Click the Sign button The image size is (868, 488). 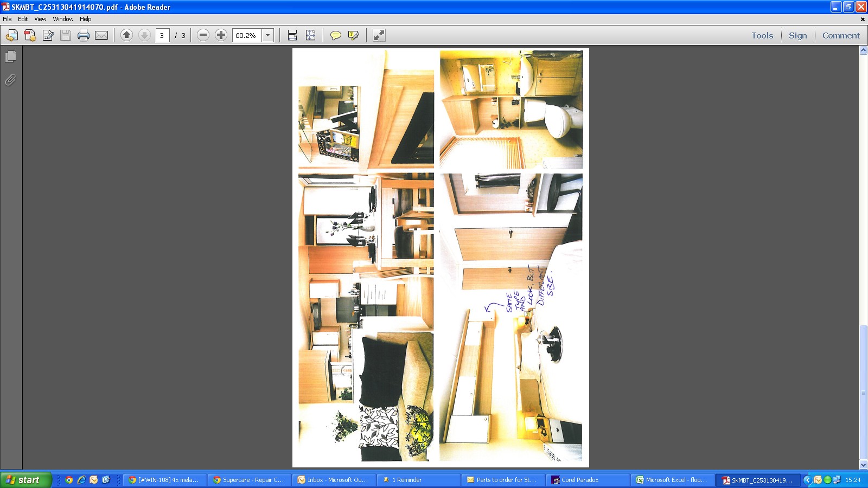(x=797, y=36)
